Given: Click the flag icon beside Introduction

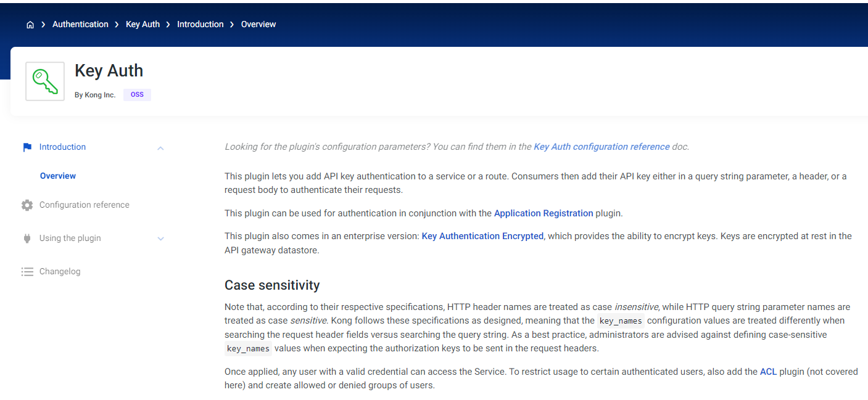Looking at the screenshot, I should [x=27, y=147].
